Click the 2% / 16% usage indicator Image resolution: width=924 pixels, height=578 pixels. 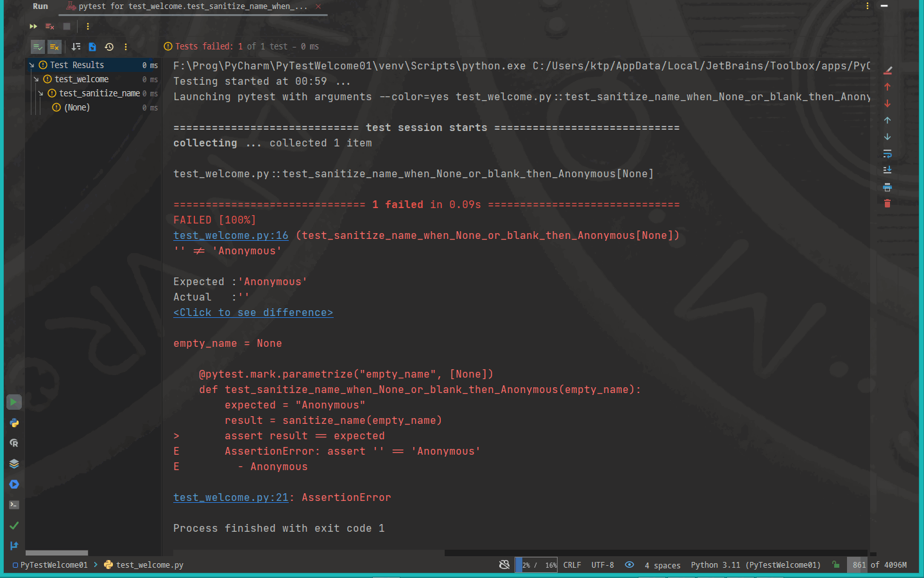coord(536,565)
